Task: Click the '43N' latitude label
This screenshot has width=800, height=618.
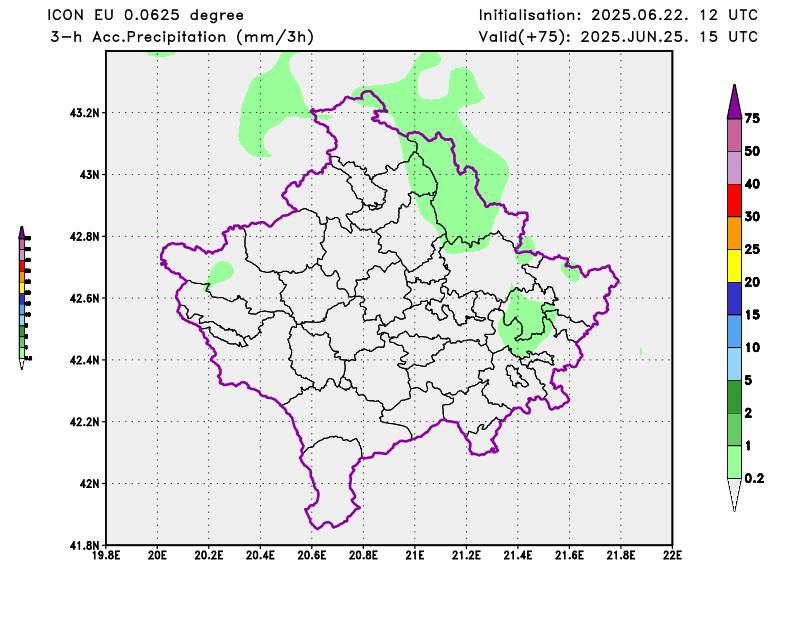Action: click(90, 175)
